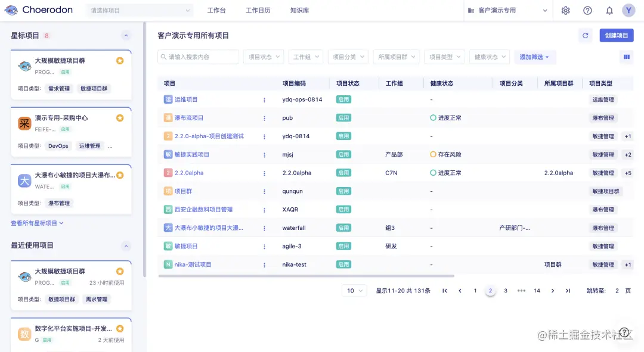
Task: Collapse the 星标项目 section
Action: [125, 36]
